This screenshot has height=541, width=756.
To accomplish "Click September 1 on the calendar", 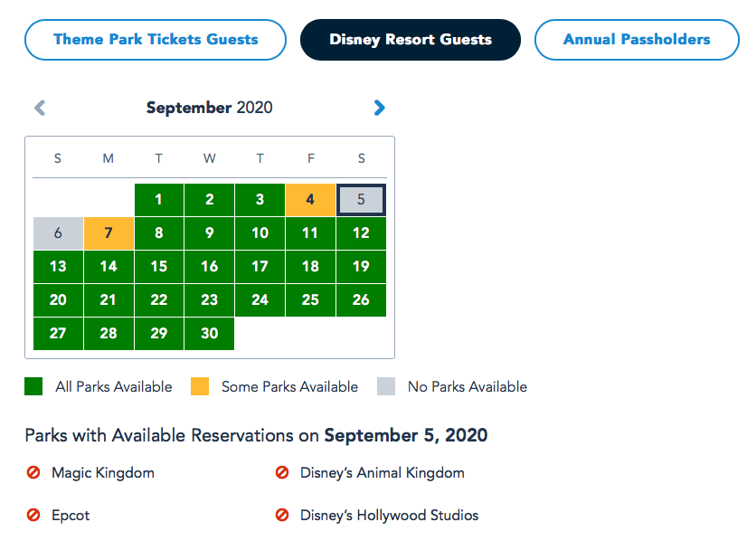I will coord(159,200).
